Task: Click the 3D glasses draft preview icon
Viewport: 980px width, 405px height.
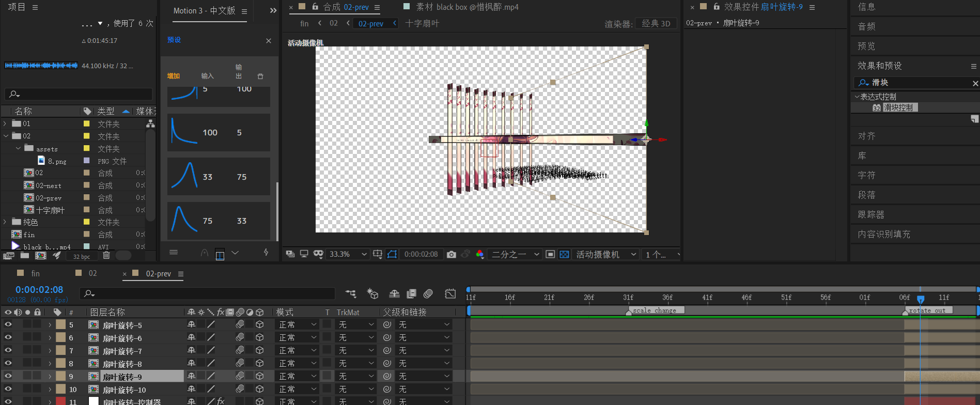Action: click(318, 254)
